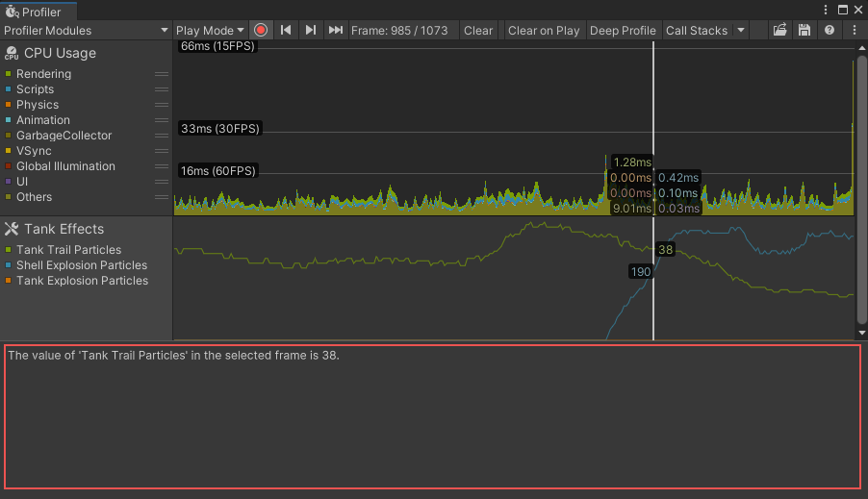Toggle Shell Explosion Particles color box

9,265
